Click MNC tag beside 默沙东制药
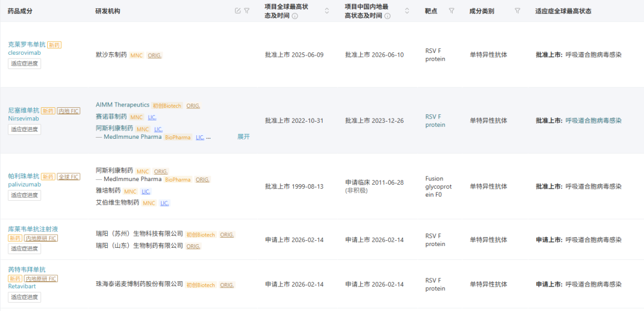 [137, 55]
